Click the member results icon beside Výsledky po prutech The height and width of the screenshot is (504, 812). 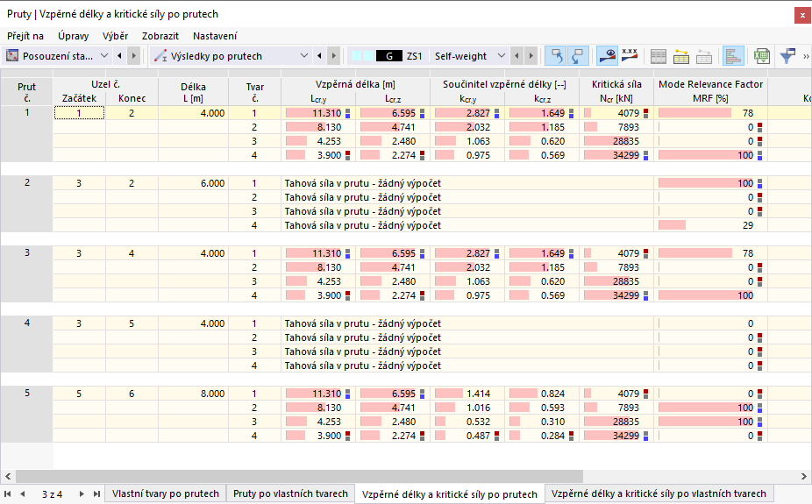click(x=160, y=55)
